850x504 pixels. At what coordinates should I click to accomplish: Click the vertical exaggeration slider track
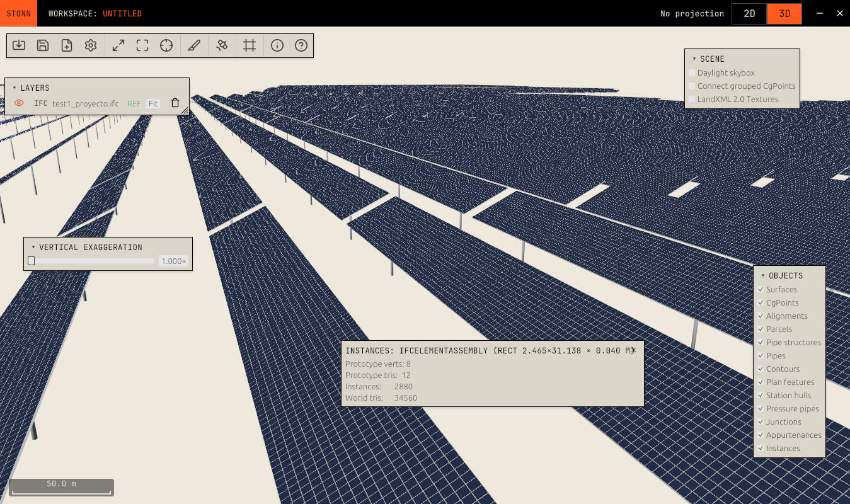[x=91, y=261]
